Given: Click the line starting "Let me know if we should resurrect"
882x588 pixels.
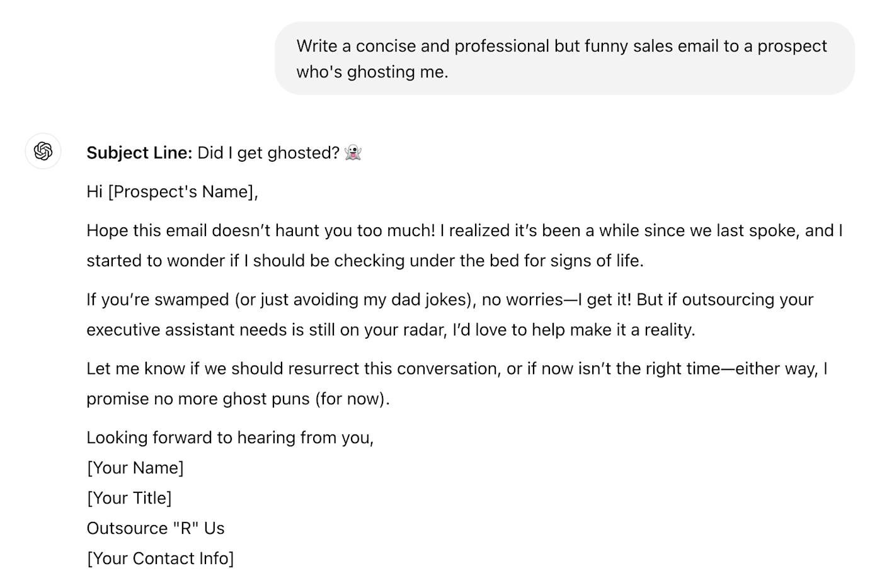Looking at the screenshot, I should click(457, 369).
